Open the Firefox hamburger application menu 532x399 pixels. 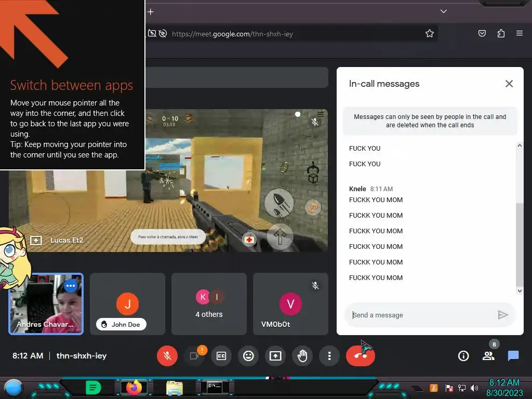[520, 33]
